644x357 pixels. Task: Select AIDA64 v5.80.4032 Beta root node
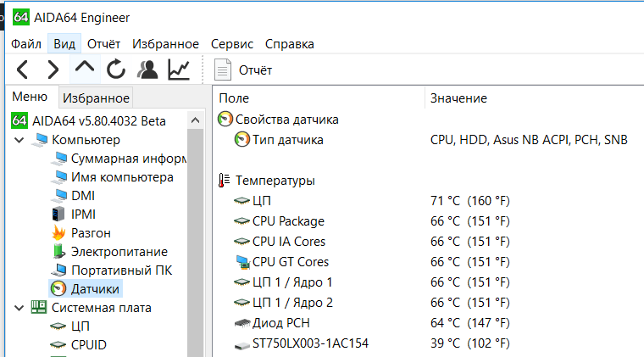click(99, 120)
